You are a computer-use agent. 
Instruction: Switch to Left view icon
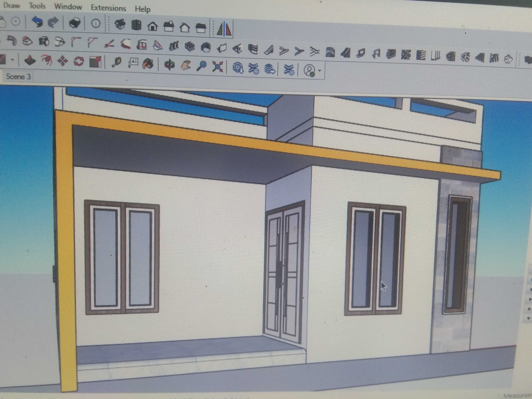click(x=201, y=28)
